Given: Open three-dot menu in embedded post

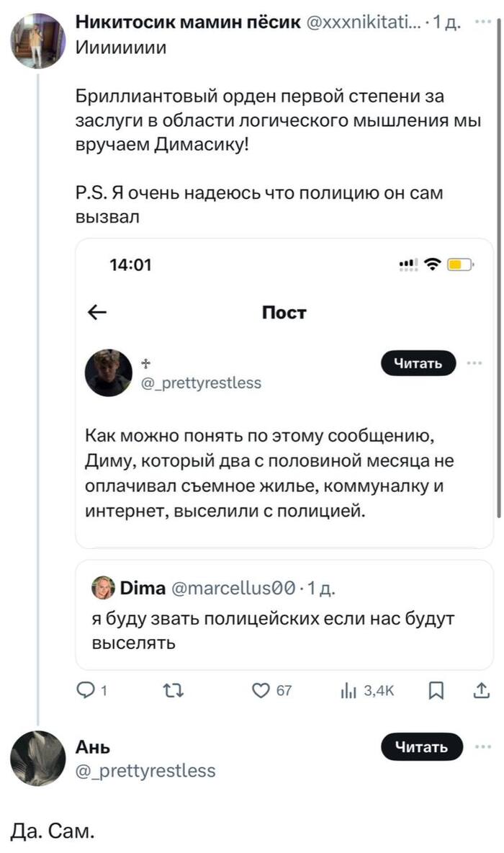Looking at the screenshot, I should (474, 363).
